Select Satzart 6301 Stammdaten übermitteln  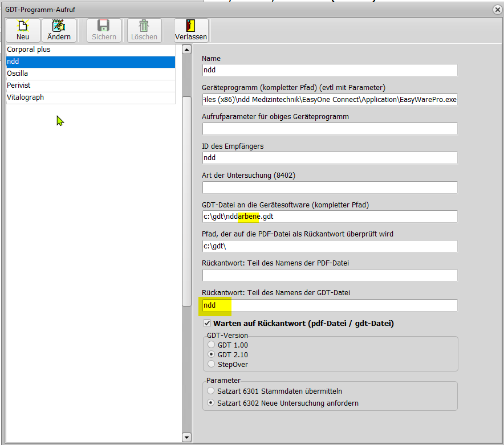[212, 391]
